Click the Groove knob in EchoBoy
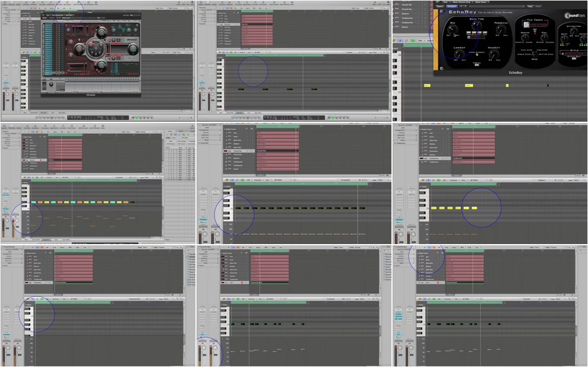Screen dimensions: 588x367 (525, 37)
